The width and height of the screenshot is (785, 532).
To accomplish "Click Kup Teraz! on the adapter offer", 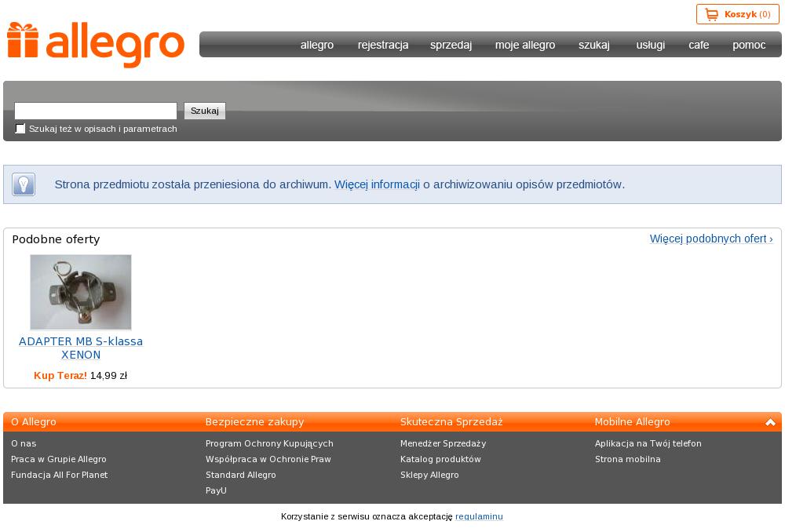I will point(60,375).
